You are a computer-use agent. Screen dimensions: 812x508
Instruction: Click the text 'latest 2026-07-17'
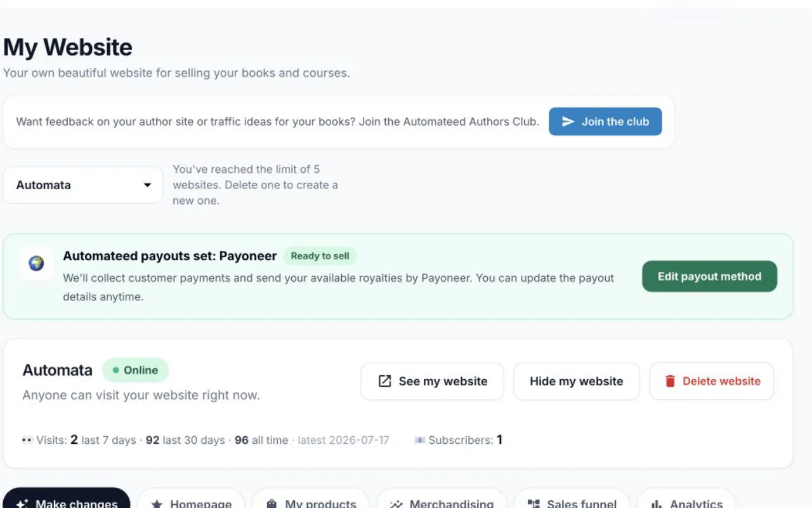click(x=343, y=440)
